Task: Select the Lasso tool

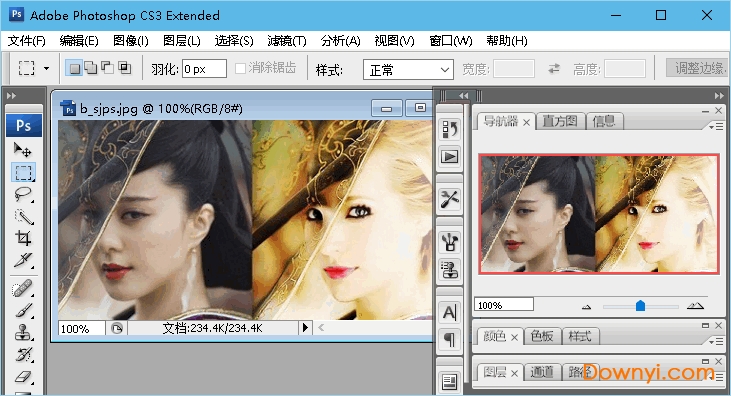Action: pyautogui.click(x=23, y=194)
